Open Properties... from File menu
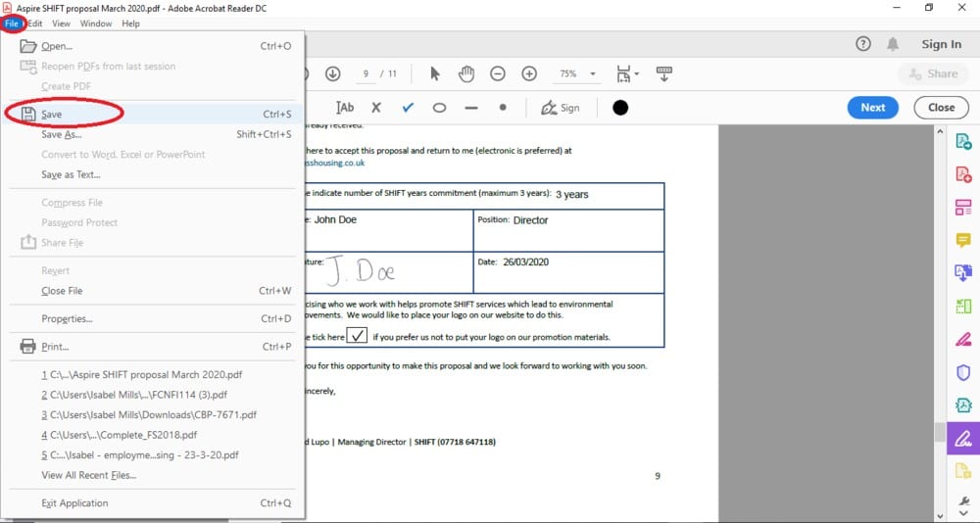 [x=155, y=318]
